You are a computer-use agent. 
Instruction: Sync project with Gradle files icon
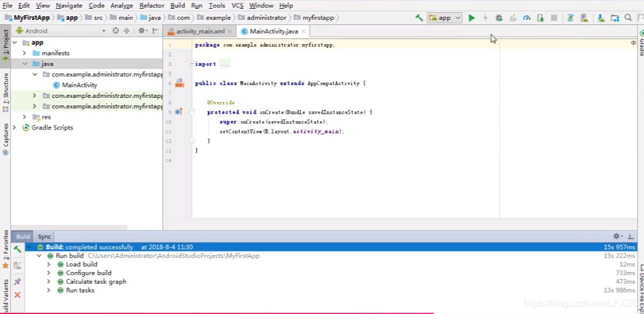570,17
